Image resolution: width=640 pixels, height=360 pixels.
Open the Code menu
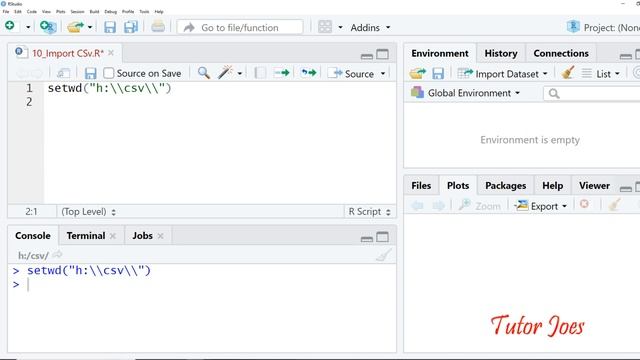tap(31, 11)
